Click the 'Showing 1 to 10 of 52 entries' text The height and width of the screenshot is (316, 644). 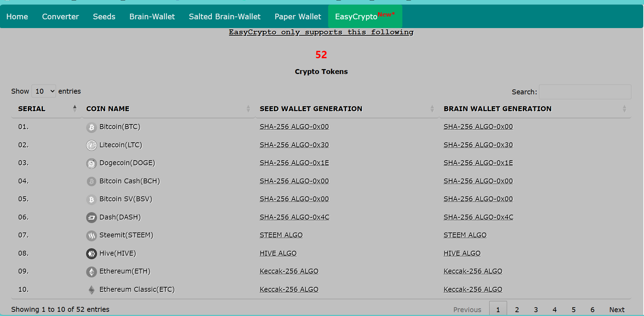coord(60,309)
